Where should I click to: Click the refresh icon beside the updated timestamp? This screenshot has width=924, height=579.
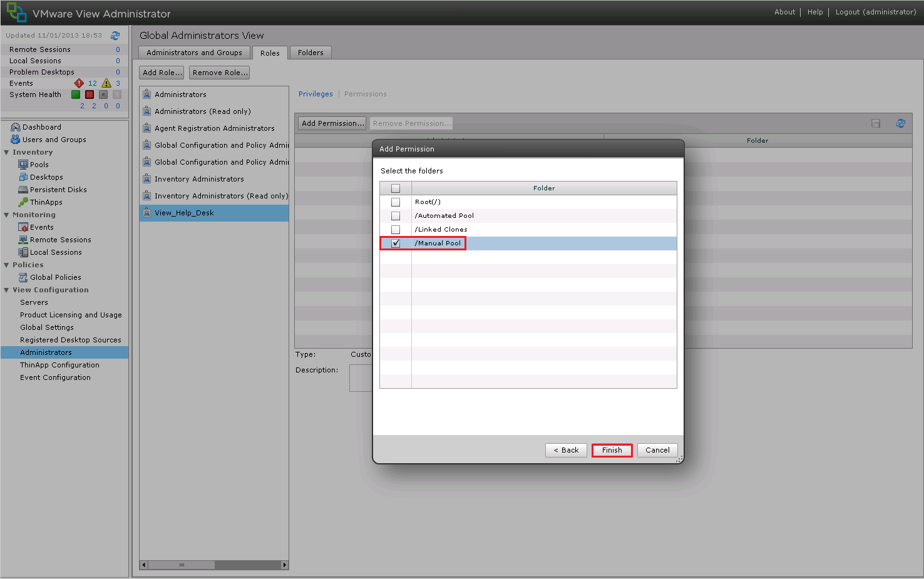click(x=115, y=36)
